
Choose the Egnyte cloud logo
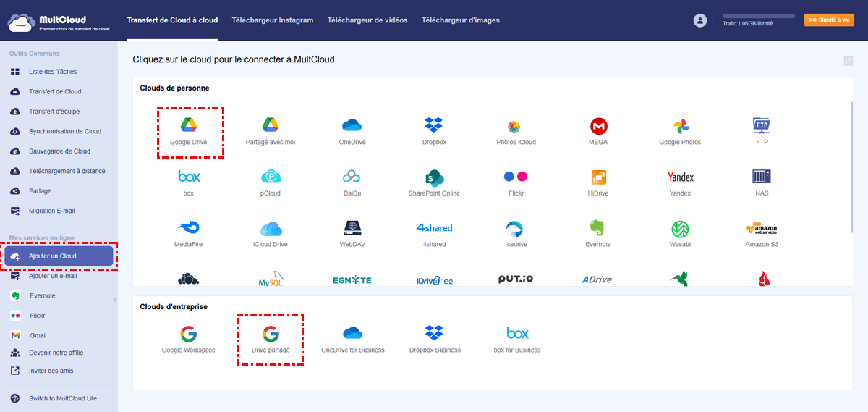tap(352, 279)
